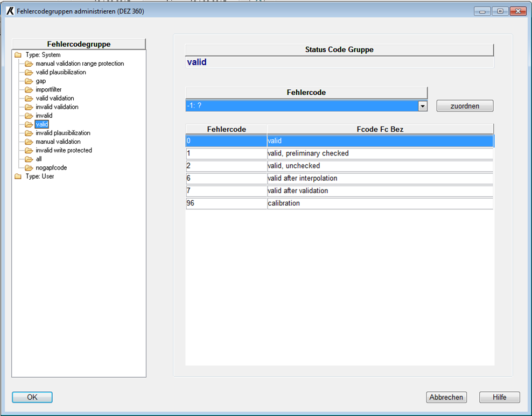Click the 'Fcode Fc Bez' column header
Viewport: 532px width, 416px height.
pyautogui.click(x=380, y=129)
